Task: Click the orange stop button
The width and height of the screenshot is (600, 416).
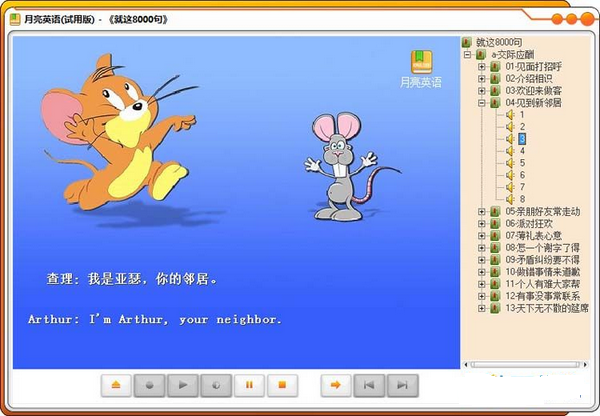Action: point(282,384)
